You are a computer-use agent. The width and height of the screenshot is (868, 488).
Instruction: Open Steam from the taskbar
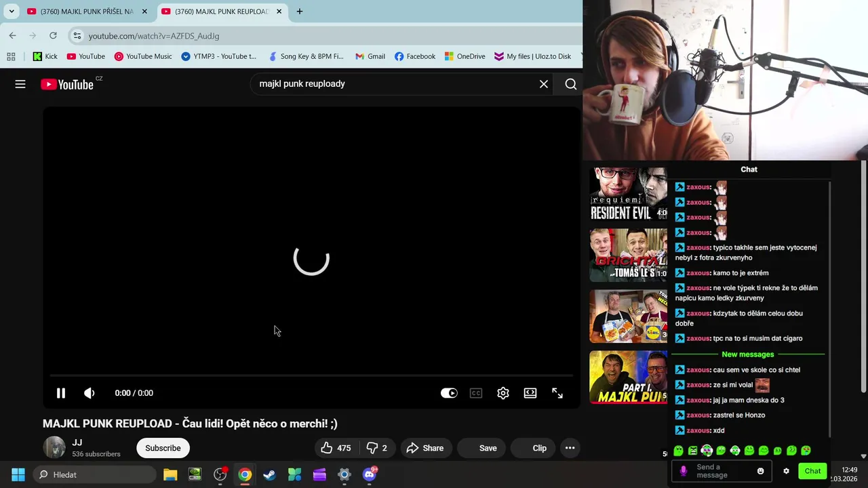point(269,474)
